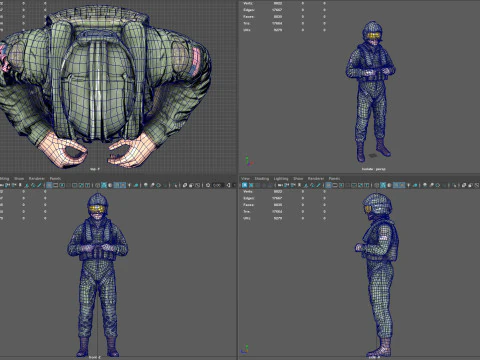Viewport: 480px width, 360px height.
Task: Open Shading menu of the side view panel
Action: click(x=262, y=178)
